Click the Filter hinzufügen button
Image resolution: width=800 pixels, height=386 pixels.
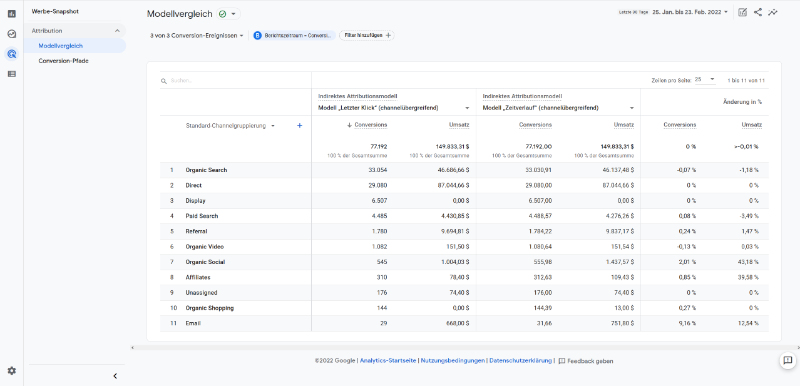point(367,35)
